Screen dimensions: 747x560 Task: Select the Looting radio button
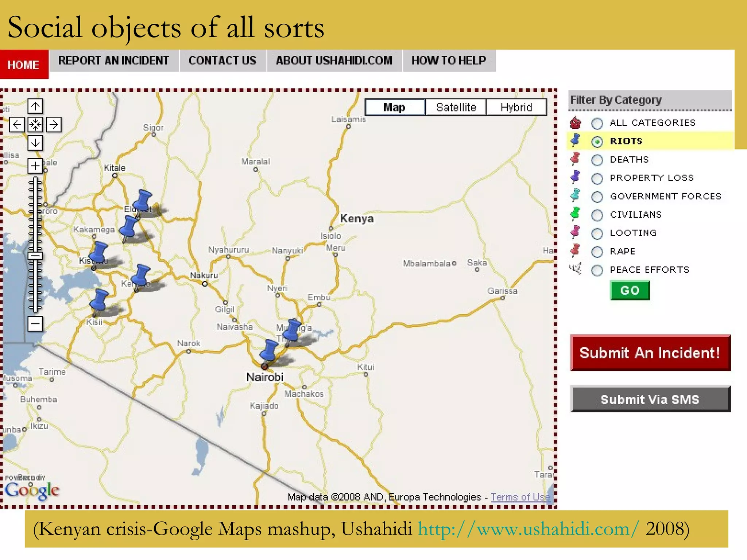click(597, 234)
